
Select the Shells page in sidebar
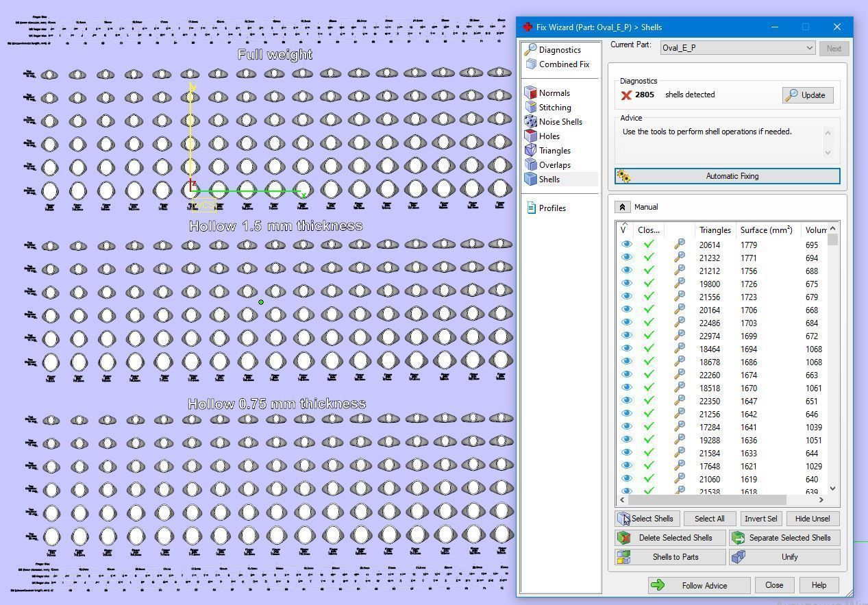[x=549, y=180]
